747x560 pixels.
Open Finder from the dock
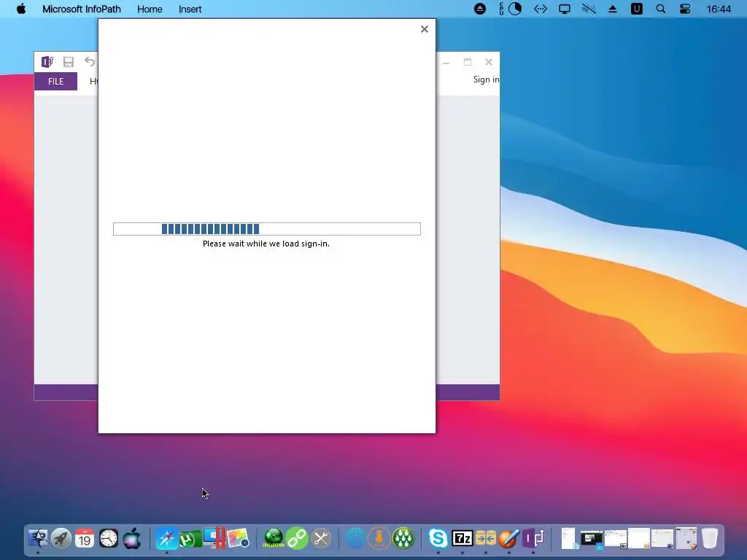tap(38, 539)
